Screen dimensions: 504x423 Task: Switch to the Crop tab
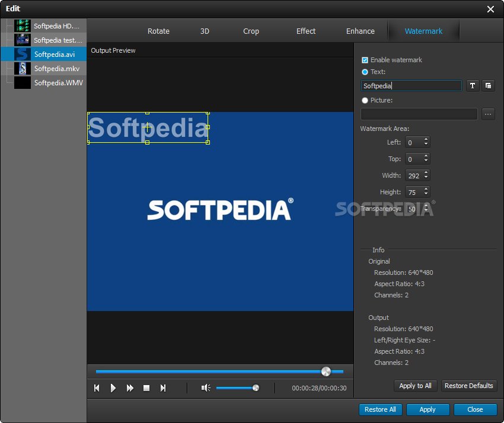[x=251, y=31]
